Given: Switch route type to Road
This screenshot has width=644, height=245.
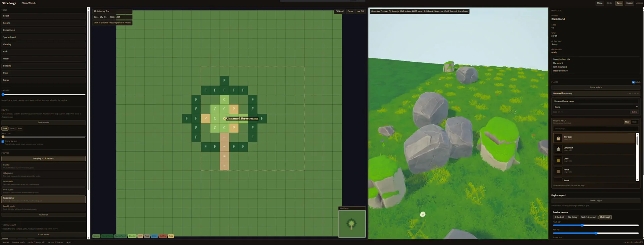Looking at the screenshot, I should click(x=12, y=129).
